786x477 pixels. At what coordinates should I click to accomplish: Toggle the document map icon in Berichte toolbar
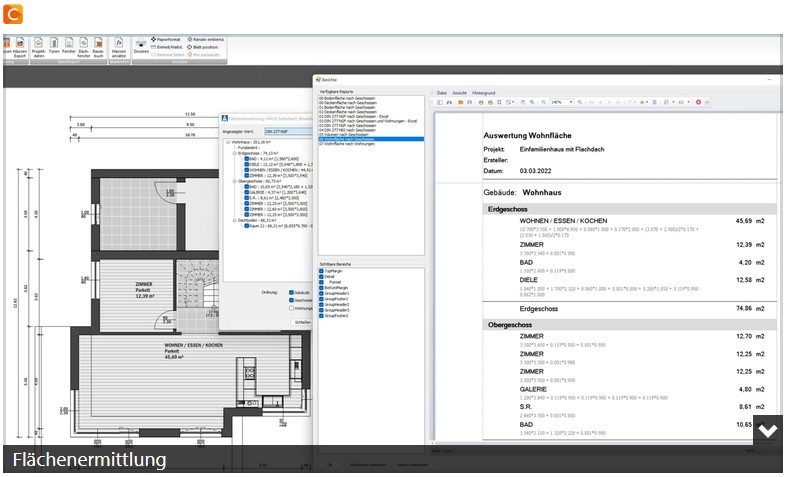click(440, 102)
